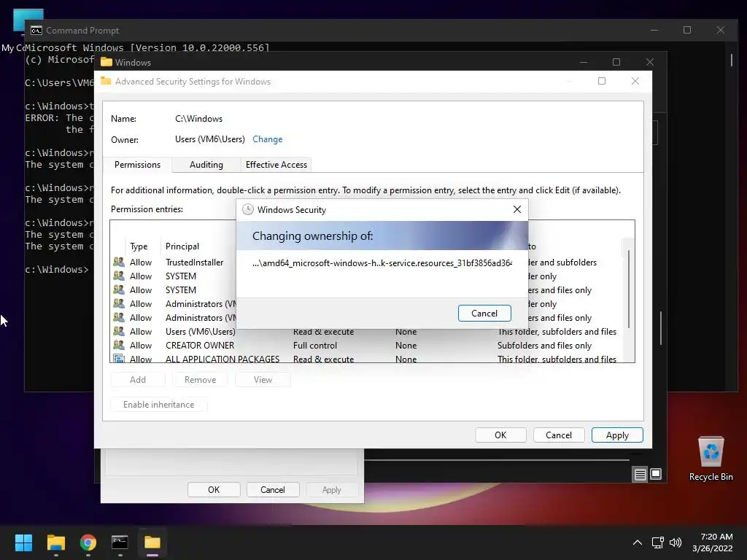Open the volume tray icon

[675, 542]
